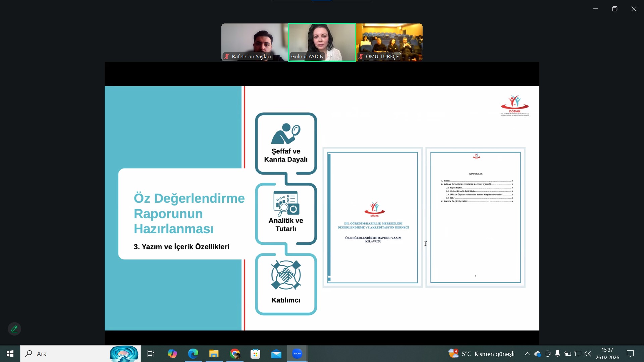Open File Explorer from taskbar
644x362 pixels.
(214, 354)
